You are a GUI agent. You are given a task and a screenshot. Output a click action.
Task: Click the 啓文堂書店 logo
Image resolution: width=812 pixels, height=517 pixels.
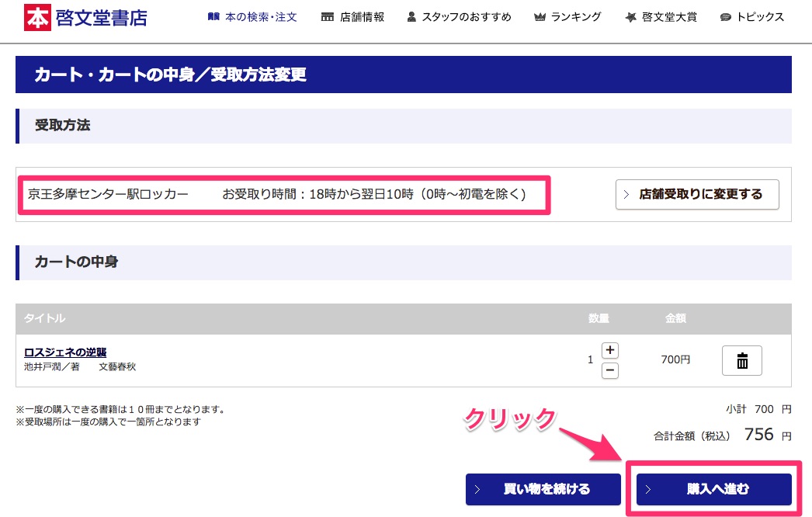click(86, 18)
